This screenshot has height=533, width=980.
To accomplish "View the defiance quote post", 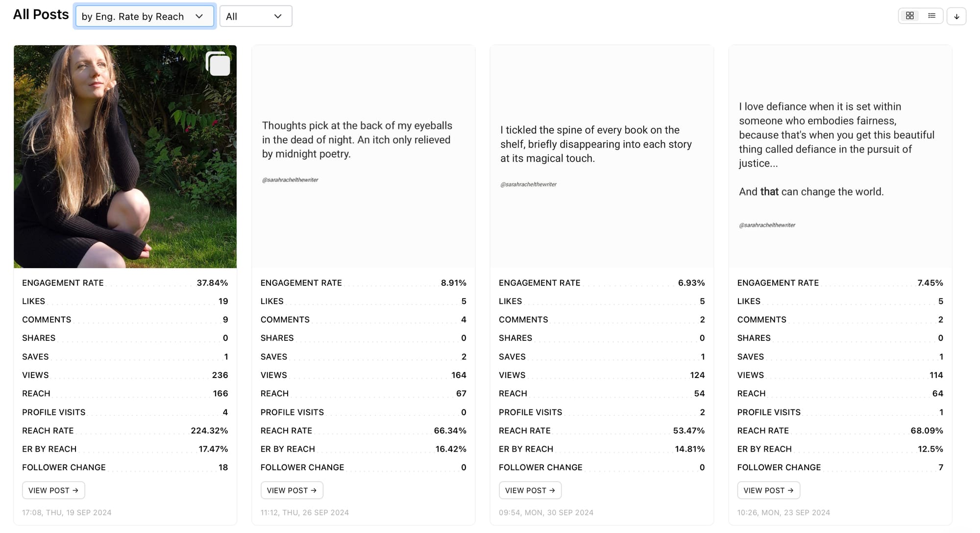I will click(x=768, y=490).
